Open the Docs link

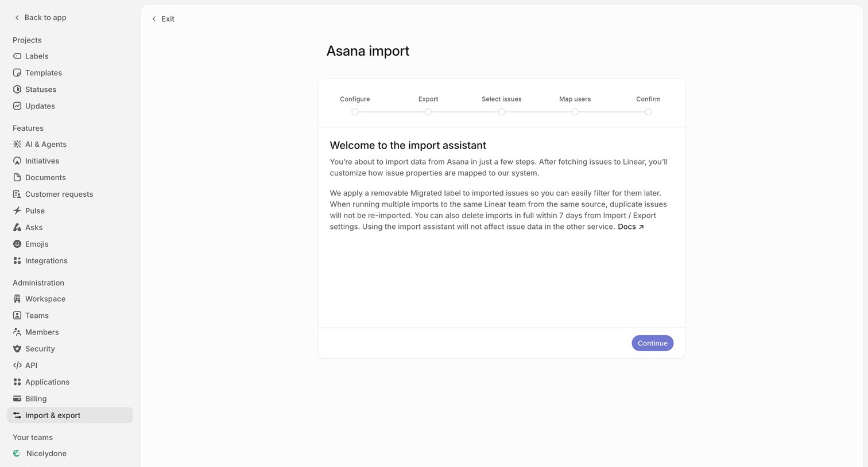coord(631,227)
